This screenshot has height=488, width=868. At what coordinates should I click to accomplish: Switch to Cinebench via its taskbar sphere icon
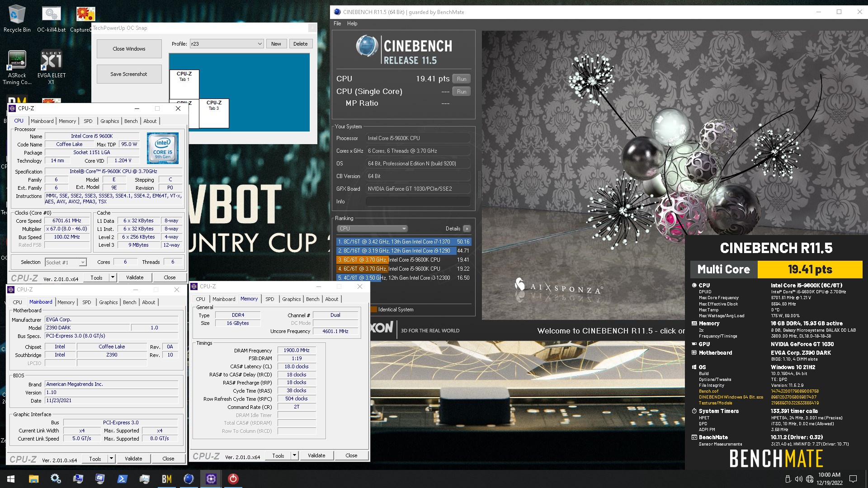(189, 479)
